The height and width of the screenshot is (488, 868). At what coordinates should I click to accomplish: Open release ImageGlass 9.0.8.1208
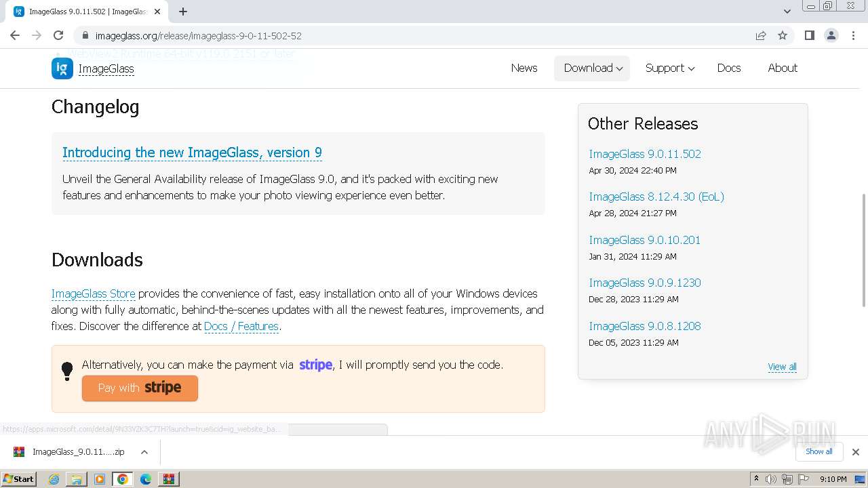(x=645, y=326)
